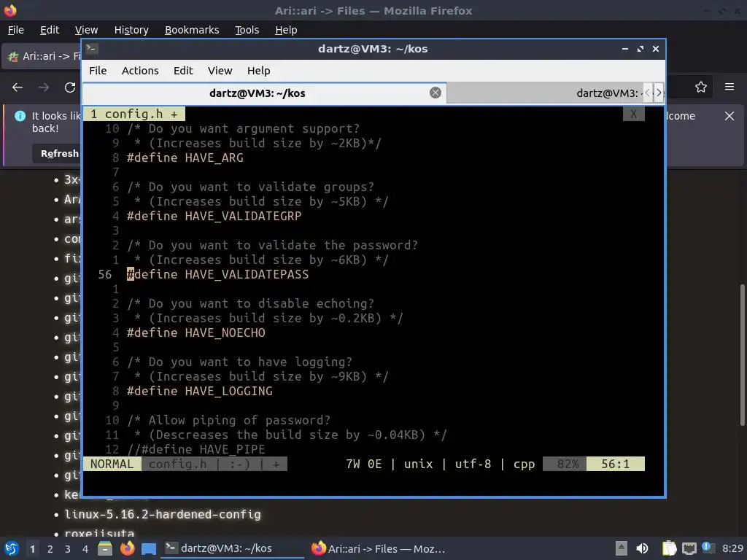Open the Firefox Tools menu
This screenshot has width=747, height=560.
(247, 30)
